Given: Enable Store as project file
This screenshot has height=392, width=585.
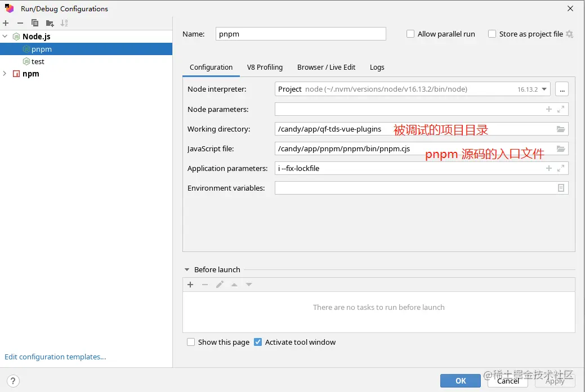Looking at the screenshot, I should (492, 34).
